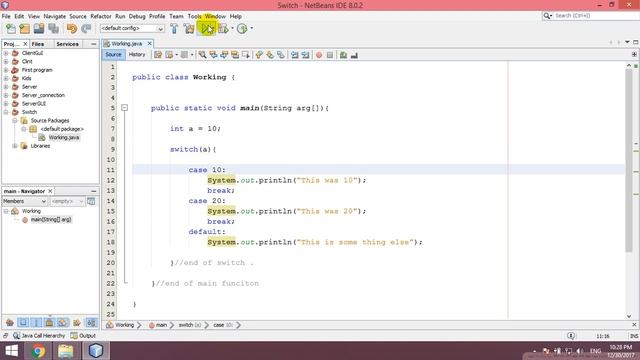This screenshot has width=640, height=360.
Task: Click the New Project toolbar icon
Action: 24,29
